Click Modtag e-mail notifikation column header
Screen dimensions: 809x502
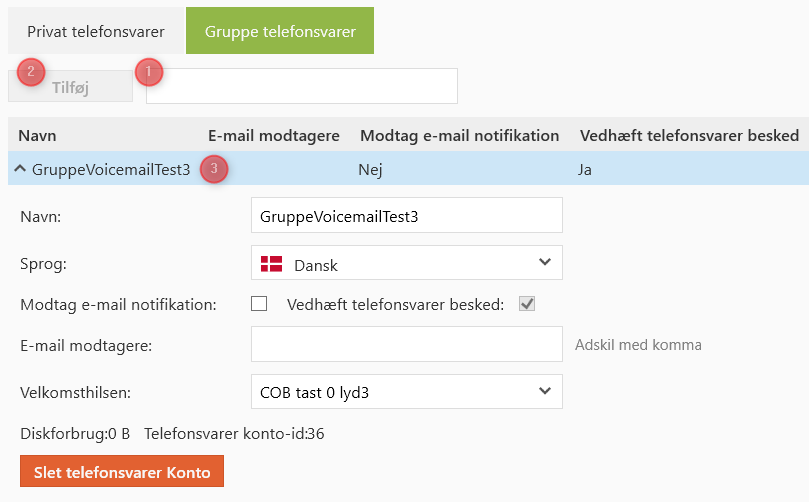pos(459,135)
